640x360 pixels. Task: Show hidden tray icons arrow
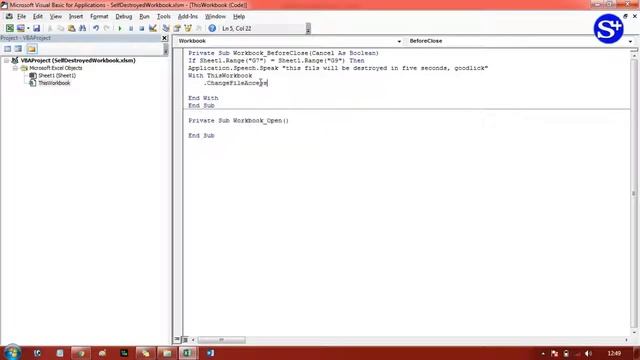[x=543, y=353]
